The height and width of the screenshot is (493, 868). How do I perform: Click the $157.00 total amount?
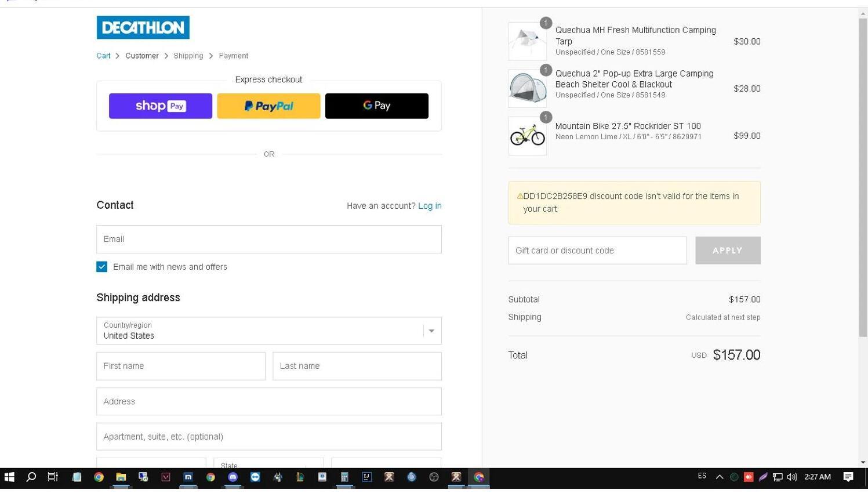736,355
